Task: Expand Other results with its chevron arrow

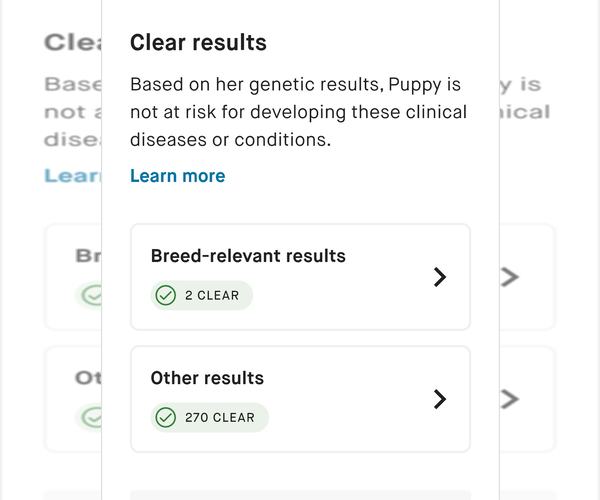Action: (439, 399)
